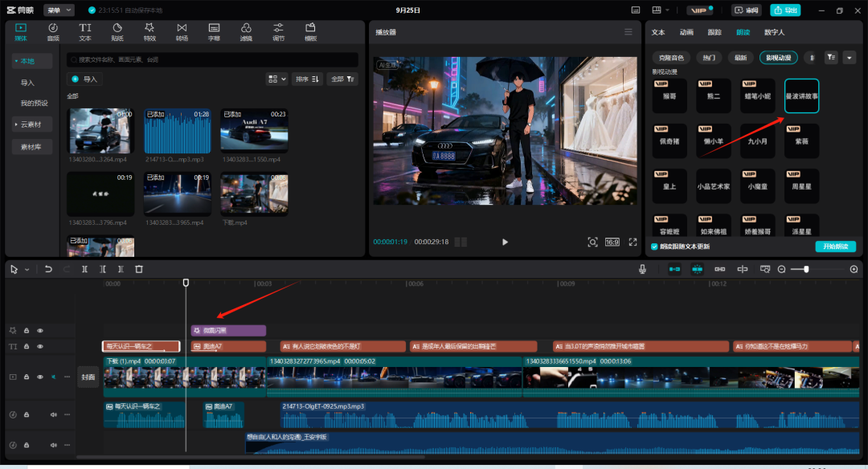Open the media view mode dropdown
Viewport: 868px width, 469px height.
pos(276,79)
